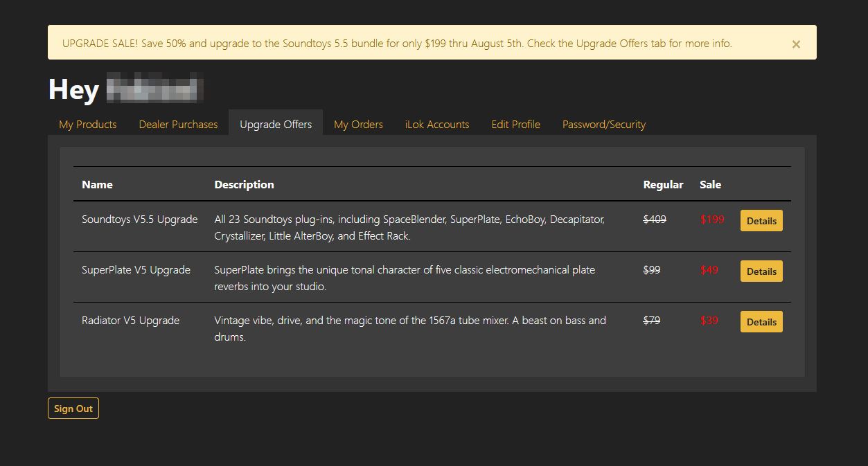Screen dimensions: 868x466
Task: Open the iLok Accounts tab
Action: tap(437, 125)
